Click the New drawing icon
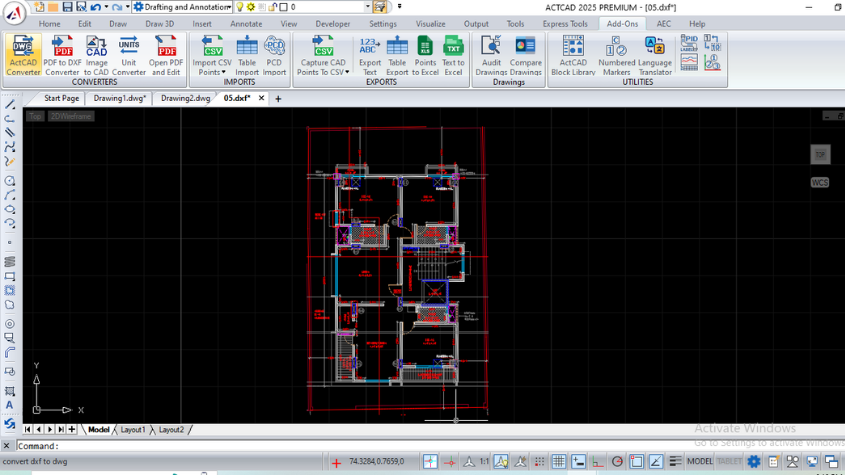This screenshot has width=845, height=475. coord(39,7)
